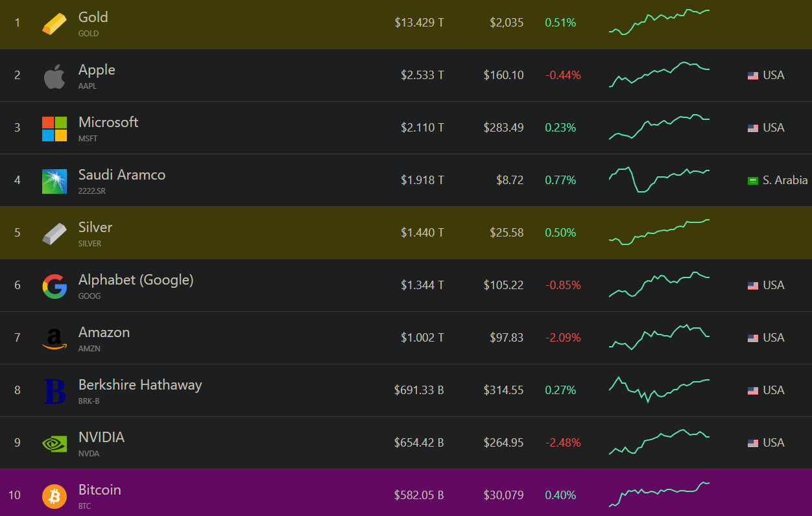Click Apple market cap $2.533 T

tap(422, 75)
